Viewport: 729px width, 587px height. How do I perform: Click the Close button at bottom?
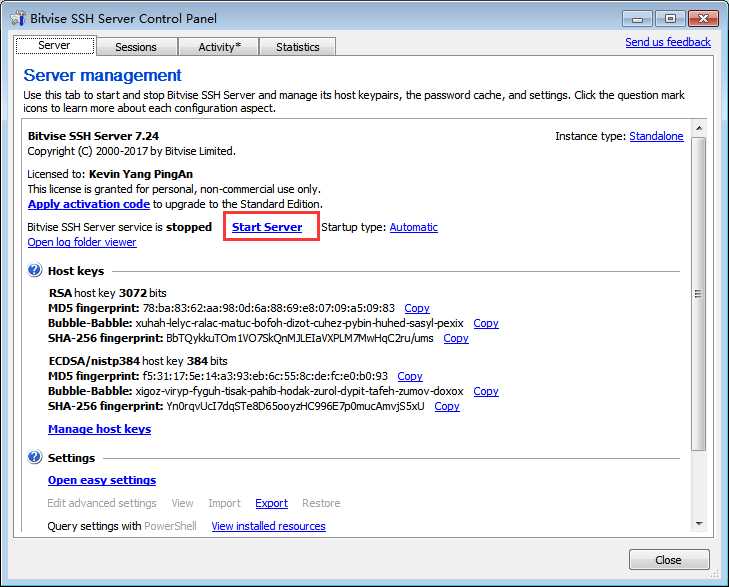[669, 560]
